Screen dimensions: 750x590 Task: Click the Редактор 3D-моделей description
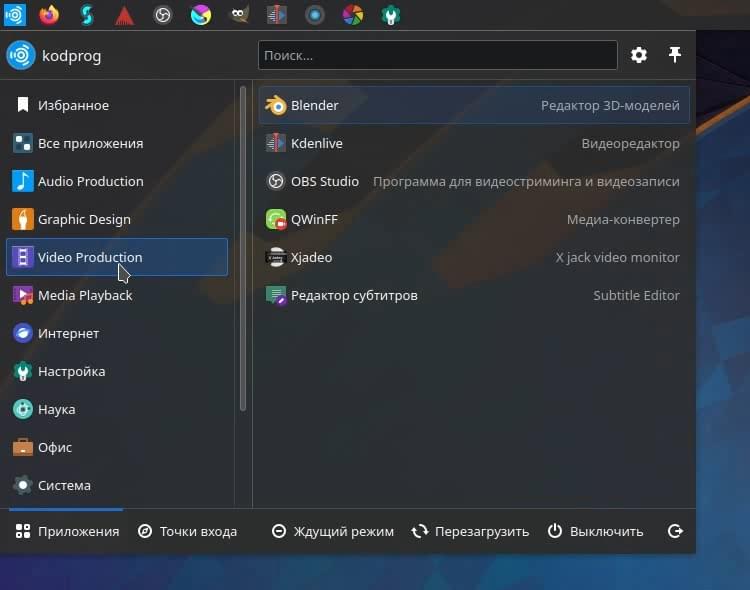point(610,105)
